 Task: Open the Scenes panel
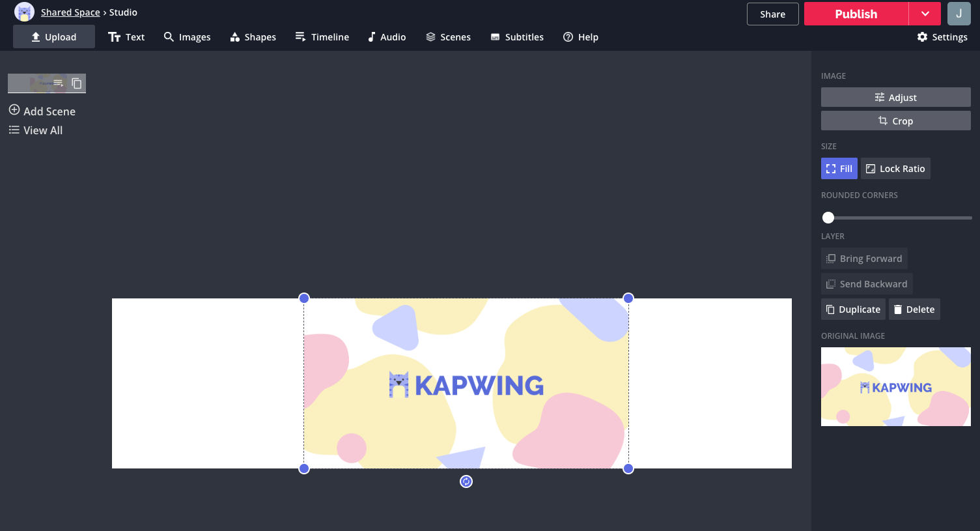pyautogui.click(x=448, y=36)
